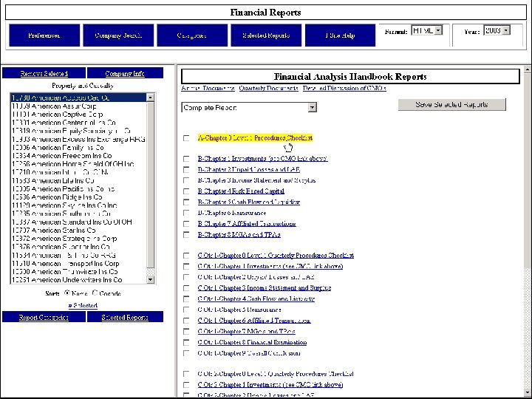Select American Standard Ins Co Of OH

[x=79, y=222]
